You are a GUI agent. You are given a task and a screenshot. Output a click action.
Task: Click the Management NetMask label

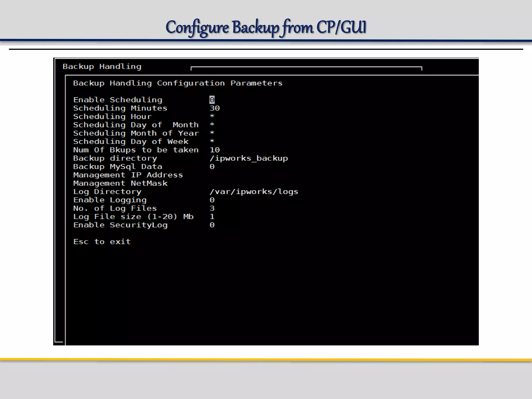tap(120, 183)
